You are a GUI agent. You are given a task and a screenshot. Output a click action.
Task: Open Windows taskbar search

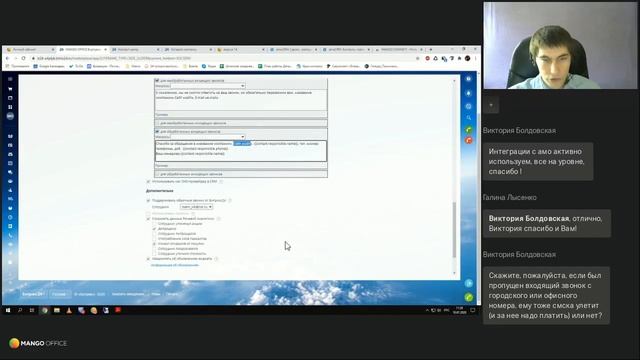click(x=20, y=310)
